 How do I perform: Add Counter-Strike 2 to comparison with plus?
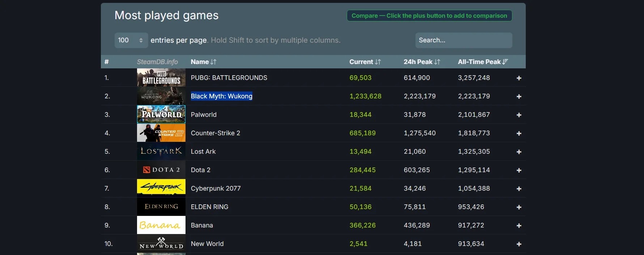(519, 133)
